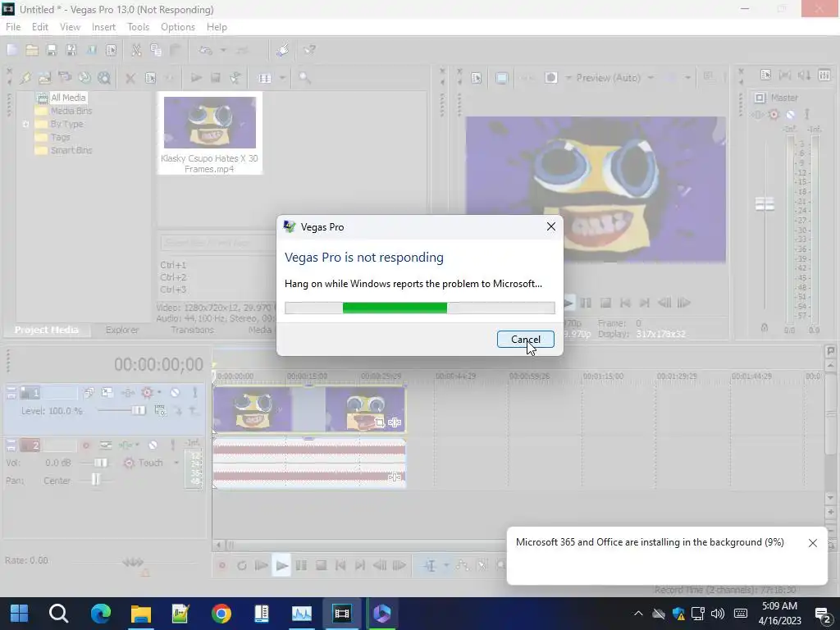Click the Play button in timeline transport

tap(281, 566)
